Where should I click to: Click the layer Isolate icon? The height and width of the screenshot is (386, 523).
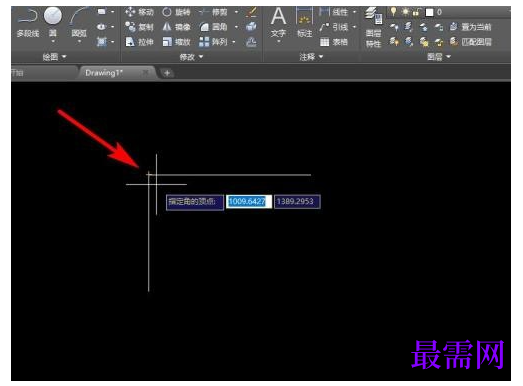408,27
